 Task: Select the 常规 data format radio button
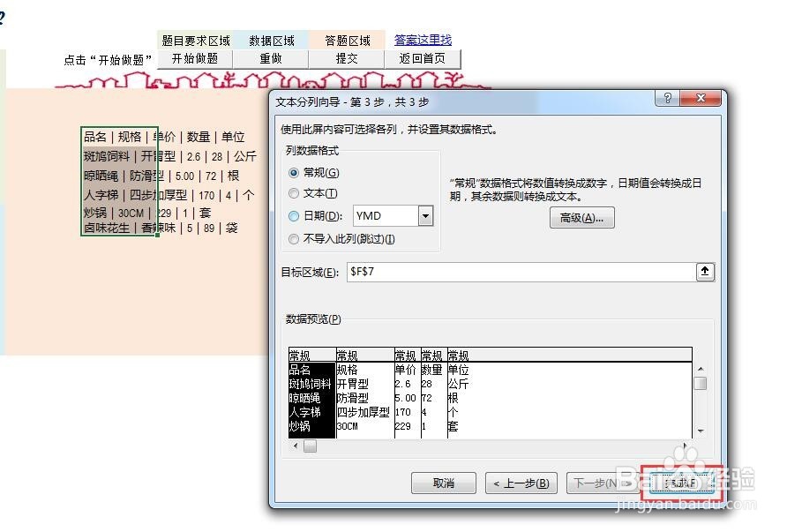(x=292, y=172)
